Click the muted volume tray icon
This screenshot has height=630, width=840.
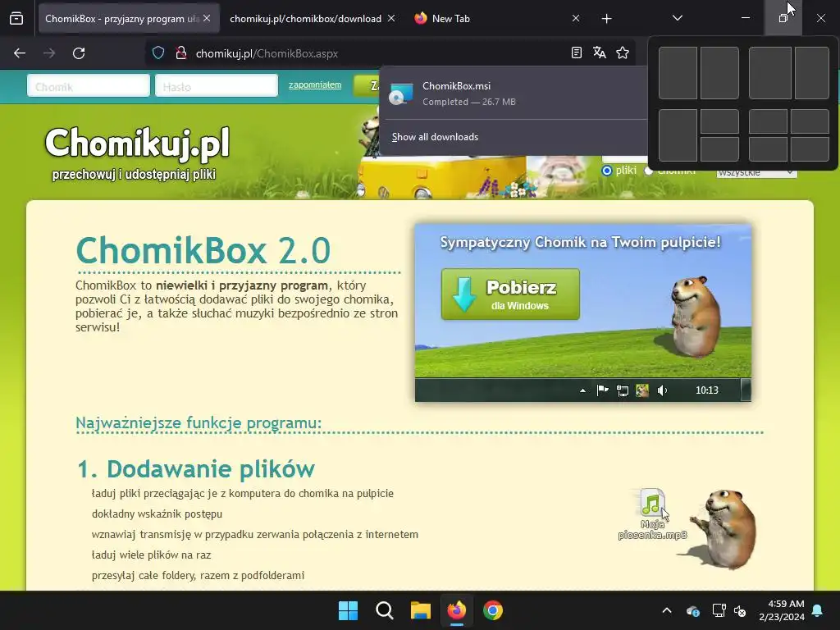(x=741, y=610)
